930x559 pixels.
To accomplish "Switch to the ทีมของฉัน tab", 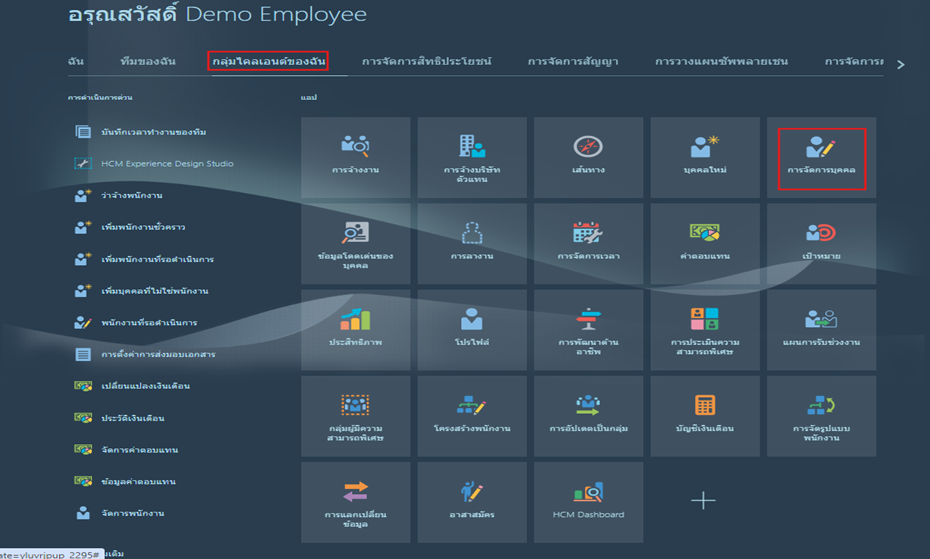I will 148,62.
